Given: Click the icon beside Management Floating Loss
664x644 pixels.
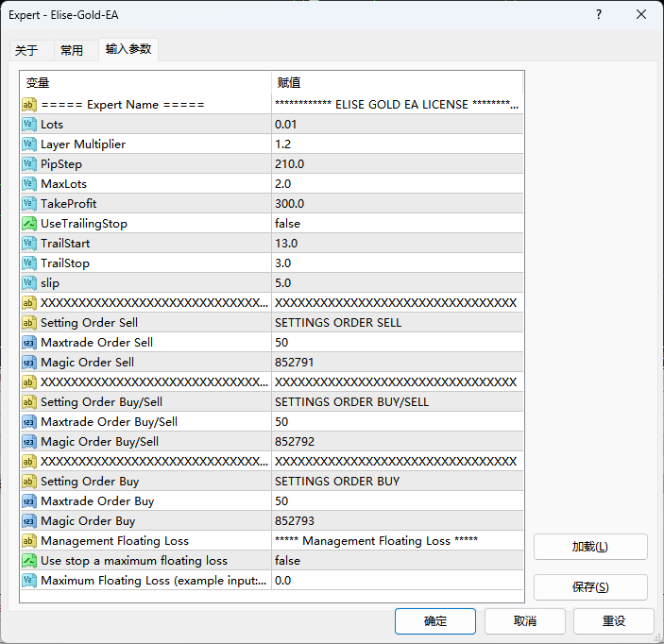Looking at the screenshot, I should point(29,541).
